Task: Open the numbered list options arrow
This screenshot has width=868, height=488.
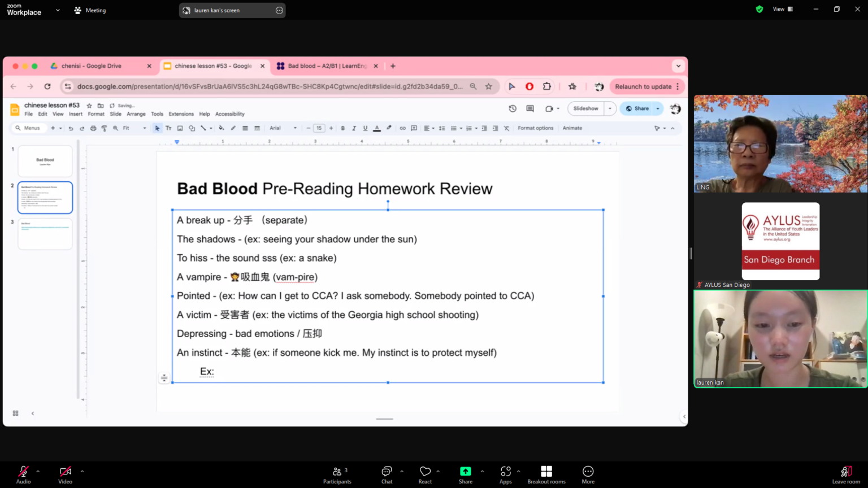Action: (x=476, y=128)
